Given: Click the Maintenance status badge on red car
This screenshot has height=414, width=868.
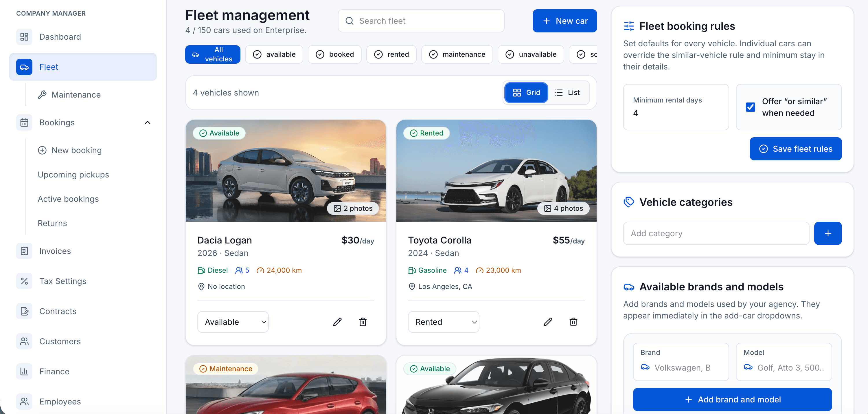Looking at the screenshot, I should [225, 369].
